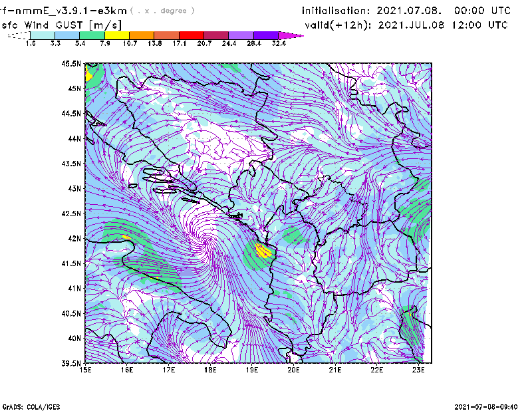Click the legend value "10.7"
The width and height of the screenshot is (532, 411).
point(130,43)
